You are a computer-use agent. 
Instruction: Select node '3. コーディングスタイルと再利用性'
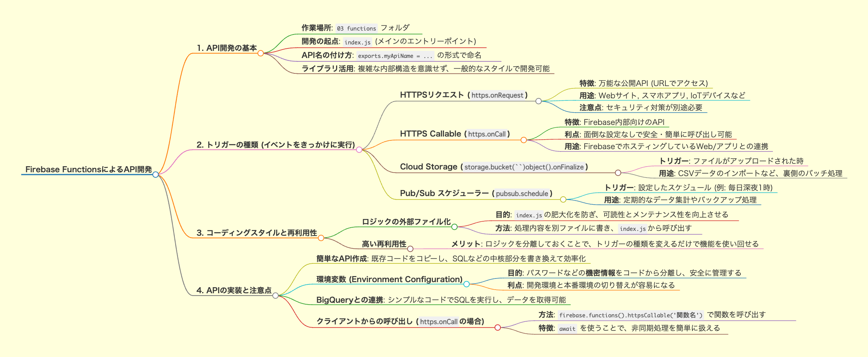click(x=257, y=233)
